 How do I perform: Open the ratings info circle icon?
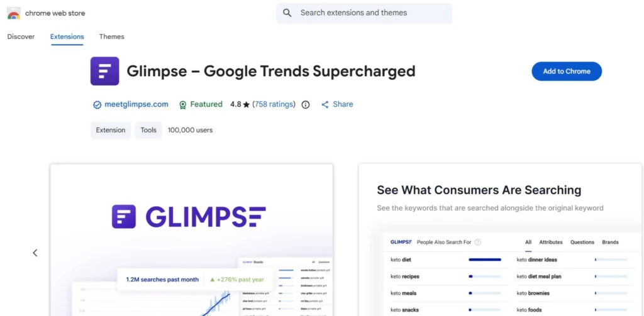point(306,105)
